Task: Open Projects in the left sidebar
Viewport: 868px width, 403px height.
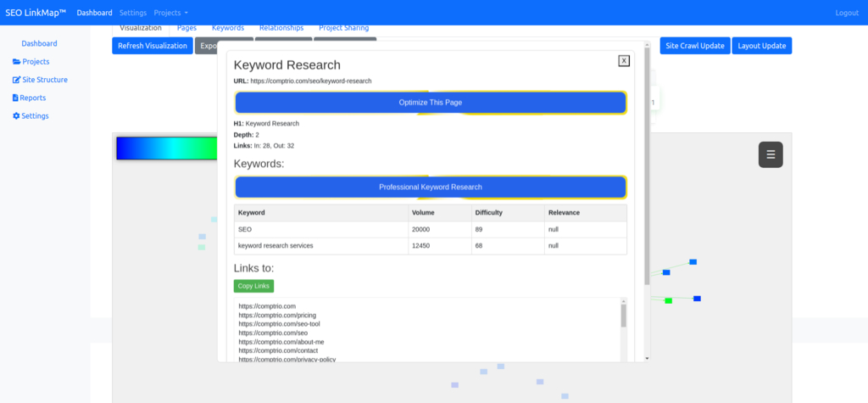Action: click(x=36, y=62)
